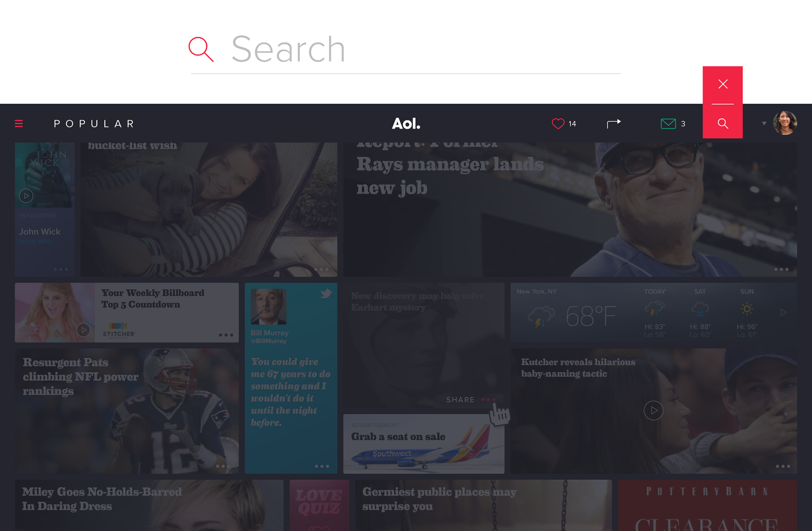Open options dots on Billboard card
This screenshot has width=812, height=531.
coord(226,335)
